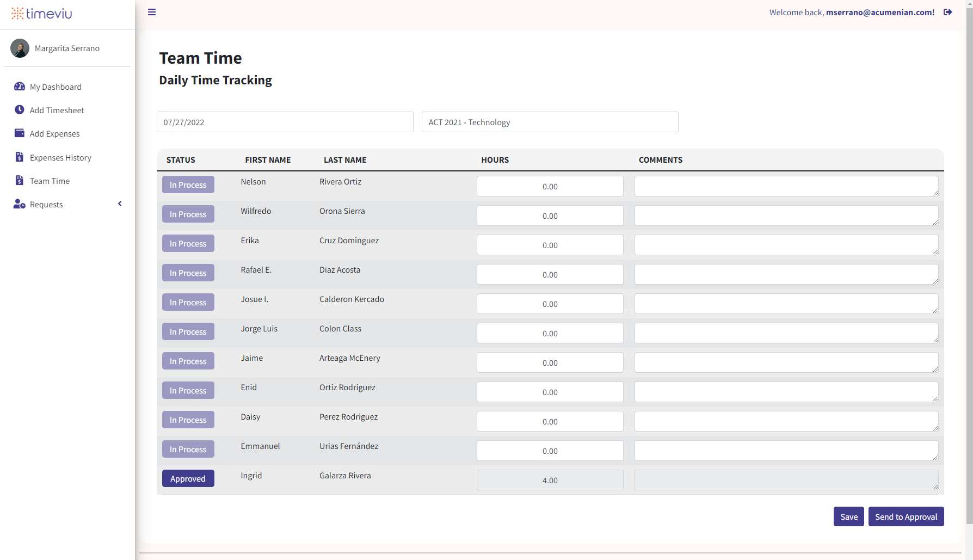Screen dimensions: 973x560
Task: Click the Team Time sidebar icon
Action: tap(20, 181)
